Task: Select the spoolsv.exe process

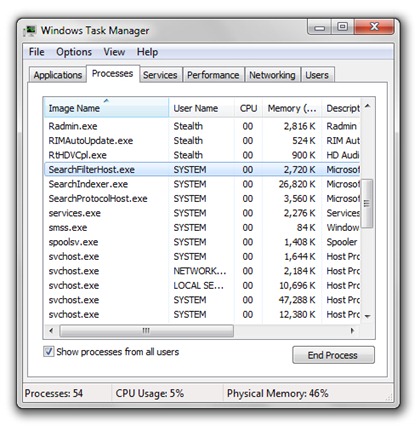Action: pos(202,242)
